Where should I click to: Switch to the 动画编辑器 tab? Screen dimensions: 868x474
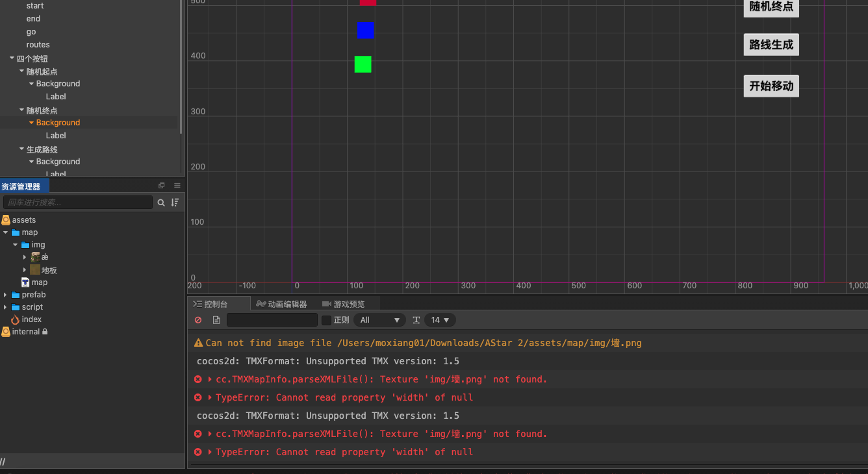pyautogui.click(x=281, y=304)
